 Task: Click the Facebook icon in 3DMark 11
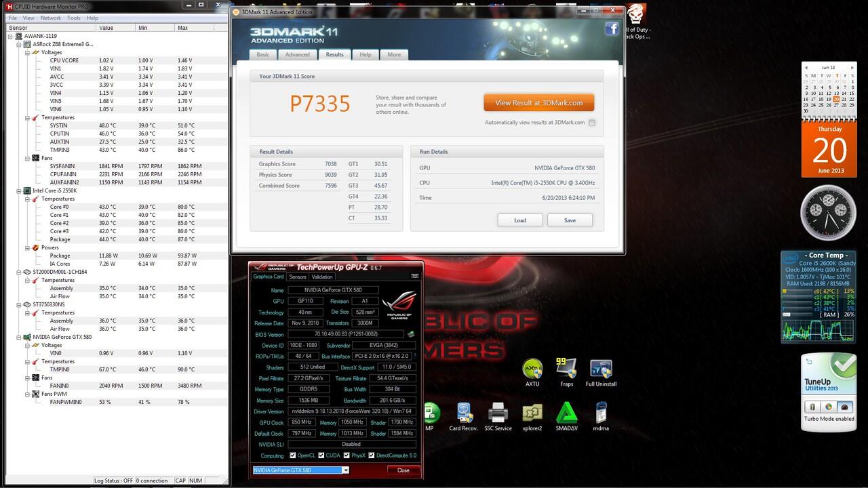(612, 28)
